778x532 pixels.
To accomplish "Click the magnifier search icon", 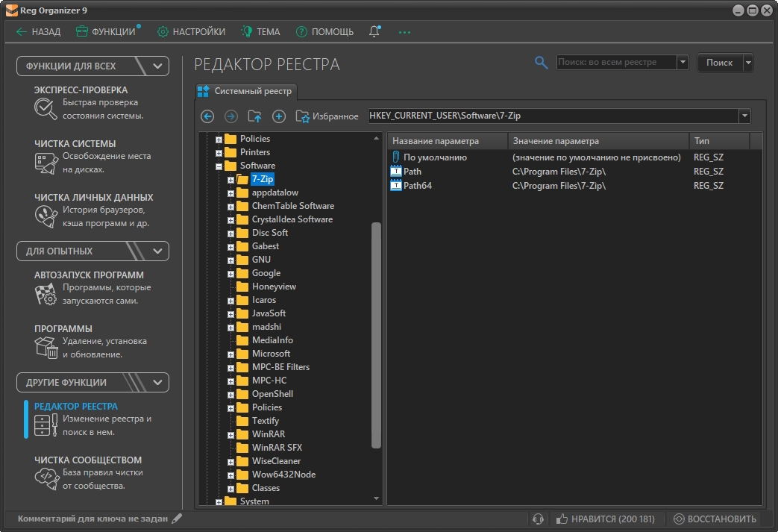I will coord(542,63).
